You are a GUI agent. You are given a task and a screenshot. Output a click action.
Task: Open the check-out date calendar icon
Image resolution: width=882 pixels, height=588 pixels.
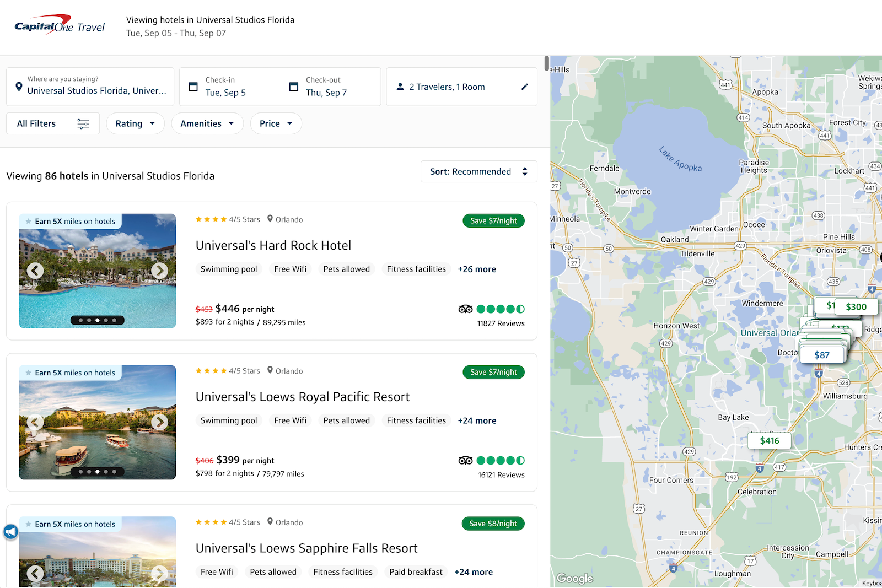tap(294, 87)
